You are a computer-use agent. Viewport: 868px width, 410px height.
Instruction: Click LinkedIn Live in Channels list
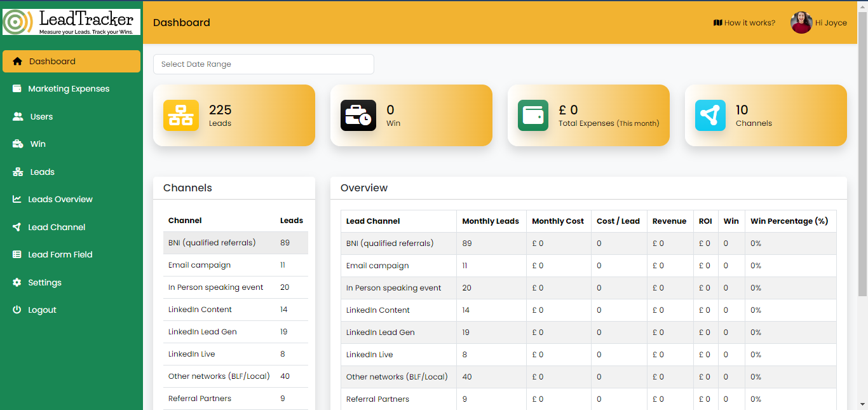point(192,354)
